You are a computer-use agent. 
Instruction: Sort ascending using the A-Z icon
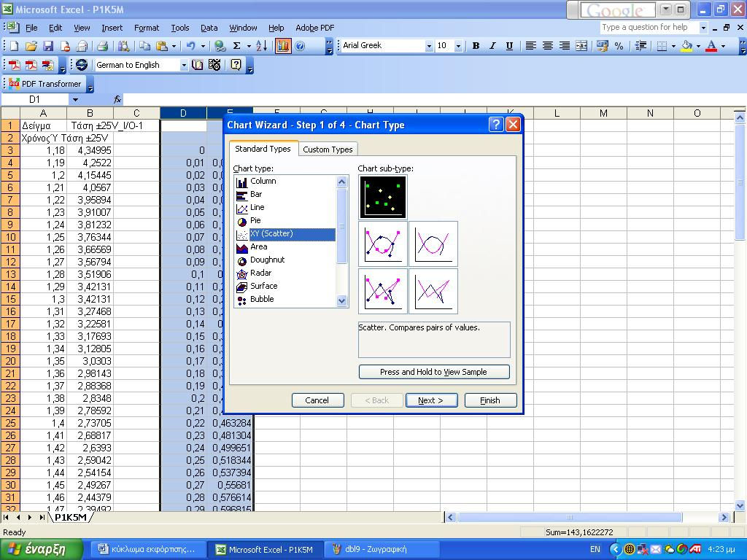pos(262,46)
